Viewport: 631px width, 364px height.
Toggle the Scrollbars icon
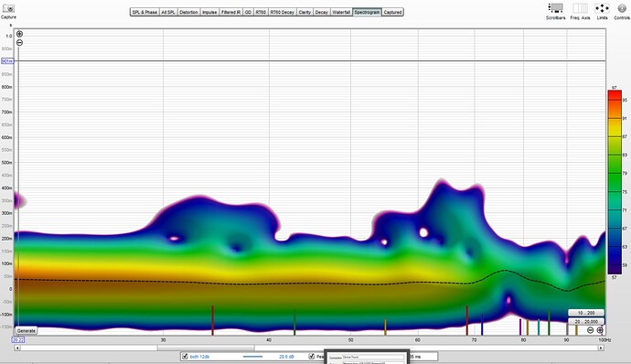pos(555,7)
